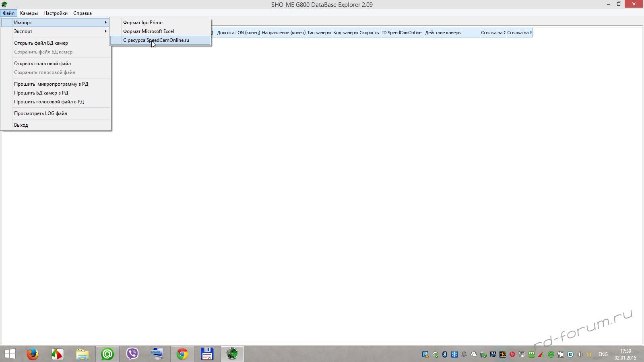Image resolution: width=644 pixels, height=362 pixels.
Task: Open Просмотреть LOG файл
Action: (56, 113)
